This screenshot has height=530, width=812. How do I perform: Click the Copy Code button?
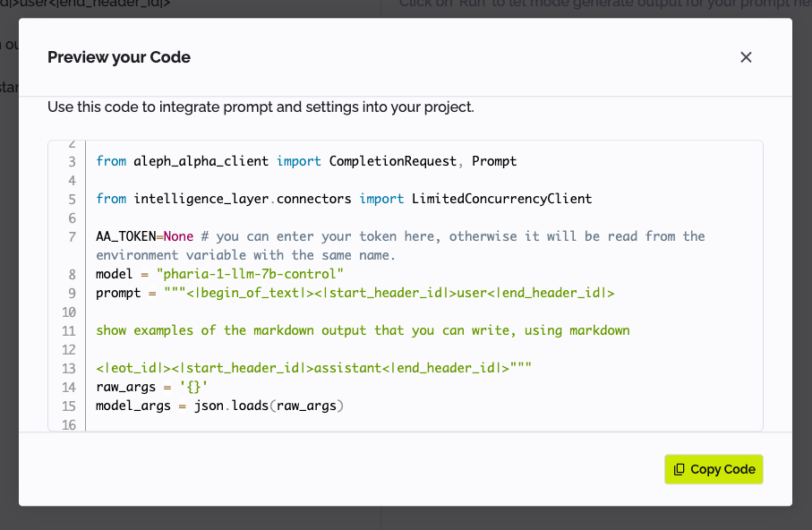714,469
